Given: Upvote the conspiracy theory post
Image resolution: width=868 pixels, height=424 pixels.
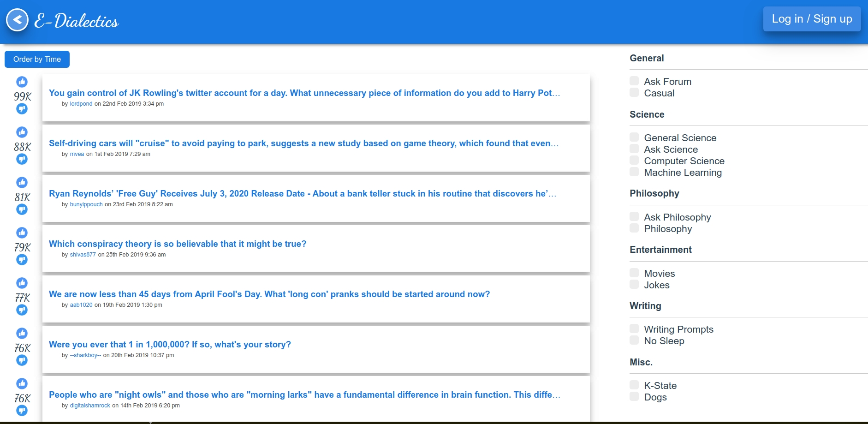Looking at the screenshot, I should click(x=22, y=233).
